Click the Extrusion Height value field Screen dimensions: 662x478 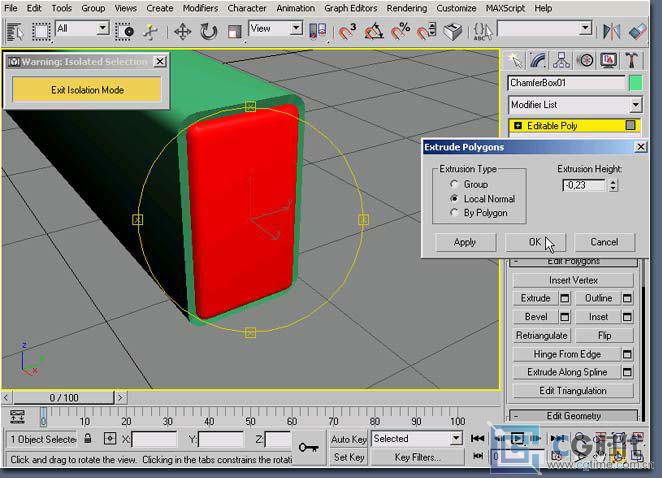pos(584,185)
